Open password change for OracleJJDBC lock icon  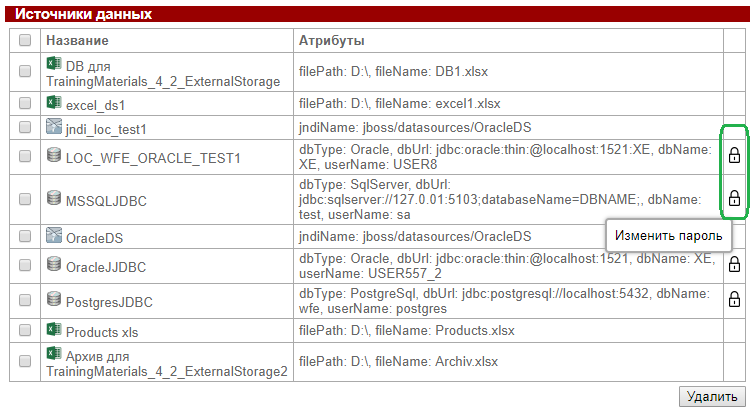click(x=734, y=264)
